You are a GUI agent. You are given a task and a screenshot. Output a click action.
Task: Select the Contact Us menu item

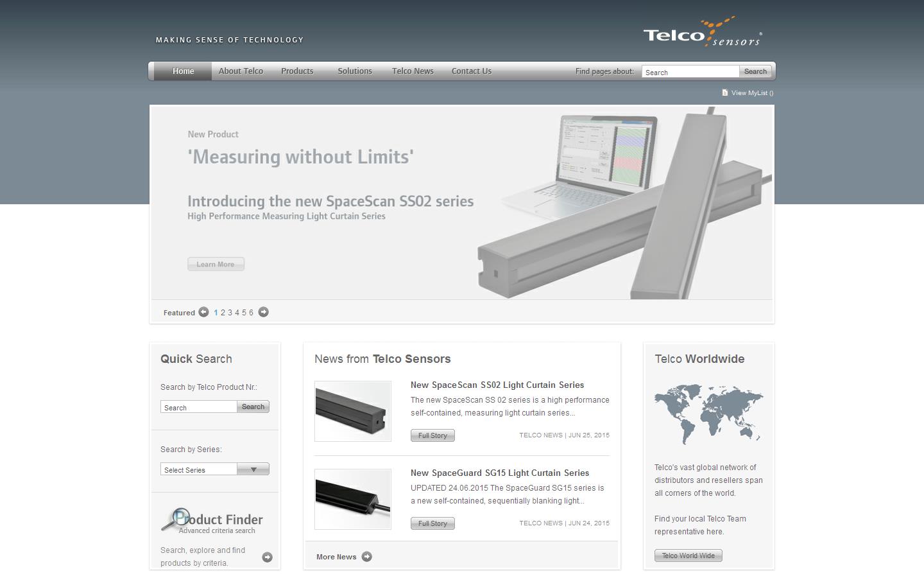(x=471, y=71)
